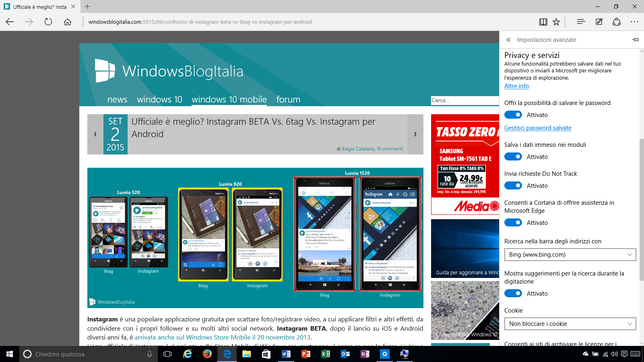Open Windows Store from taskbar

click(266, 354)
